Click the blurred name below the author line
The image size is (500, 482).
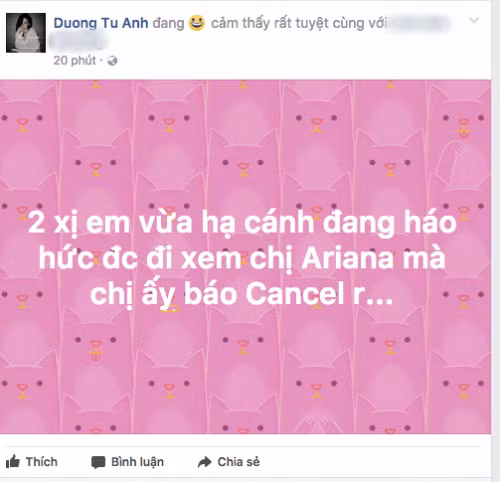click(x=79, y=42)
